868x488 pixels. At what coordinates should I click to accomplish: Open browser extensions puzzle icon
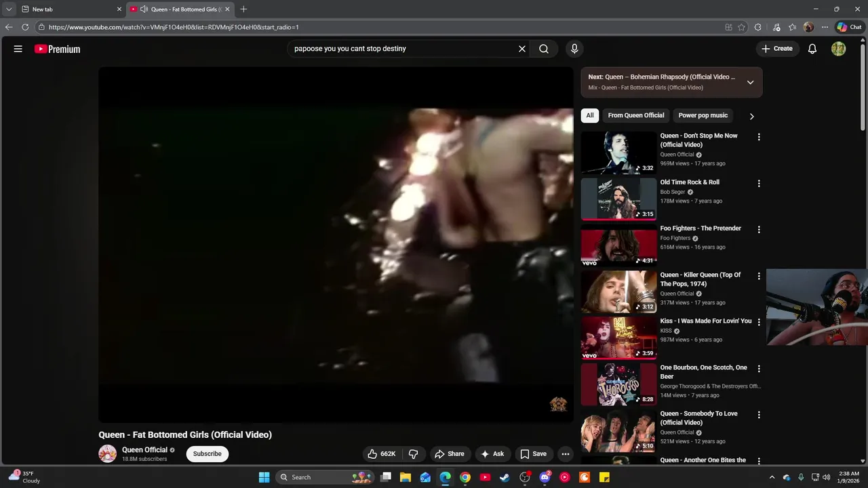point(757,27)
